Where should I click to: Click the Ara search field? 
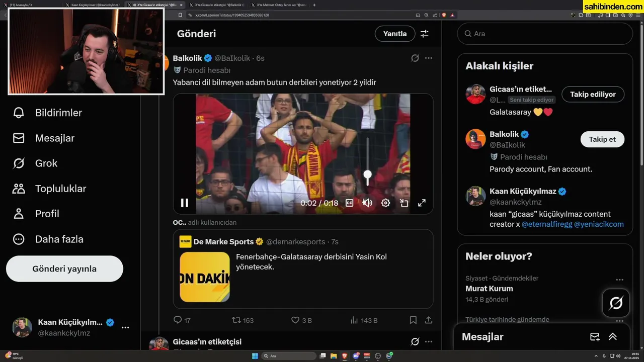(x=545, y=34)
